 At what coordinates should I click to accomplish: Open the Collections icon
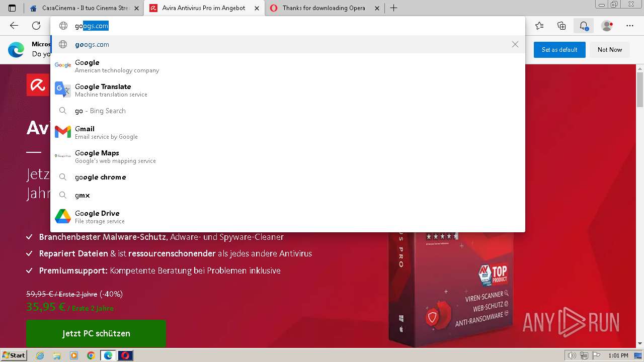coord(561,26)
